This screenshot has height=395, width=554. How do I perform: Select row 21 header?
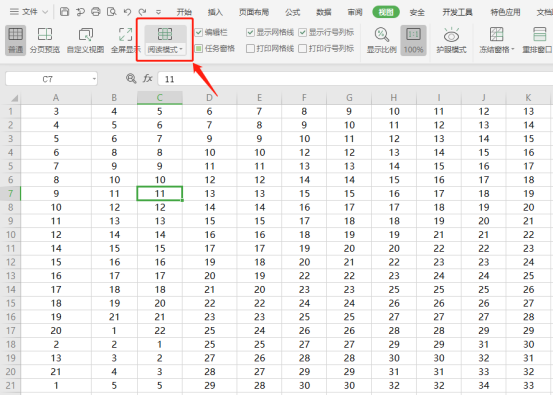click(11, 385)
